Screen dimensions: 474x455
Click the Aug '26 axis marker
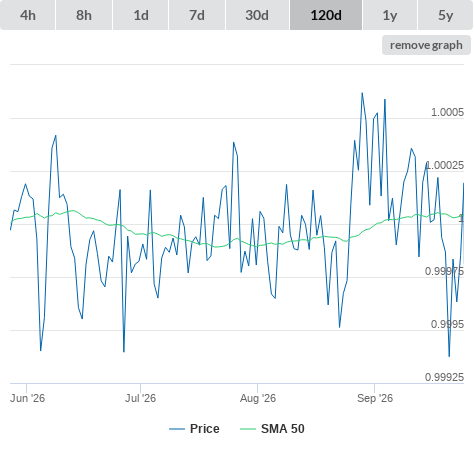[258, 398]
